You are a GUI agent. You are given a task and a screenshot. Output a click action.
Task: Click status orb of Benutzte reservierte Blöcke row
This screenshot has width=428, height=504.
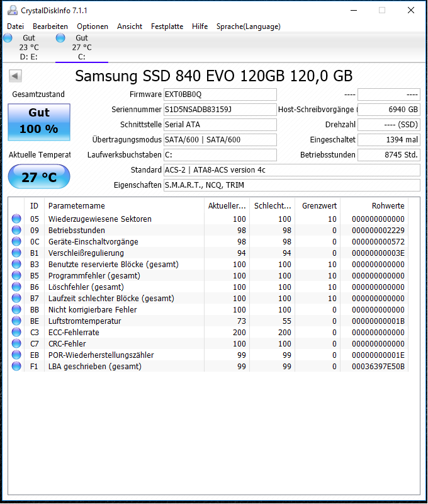(x=16, y=264)
